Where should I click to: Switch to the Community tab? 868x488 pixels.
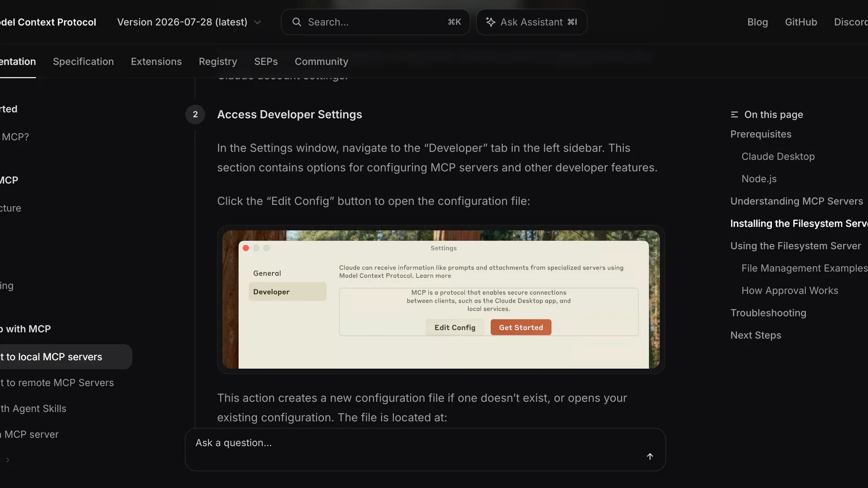[x=322, y=62]
